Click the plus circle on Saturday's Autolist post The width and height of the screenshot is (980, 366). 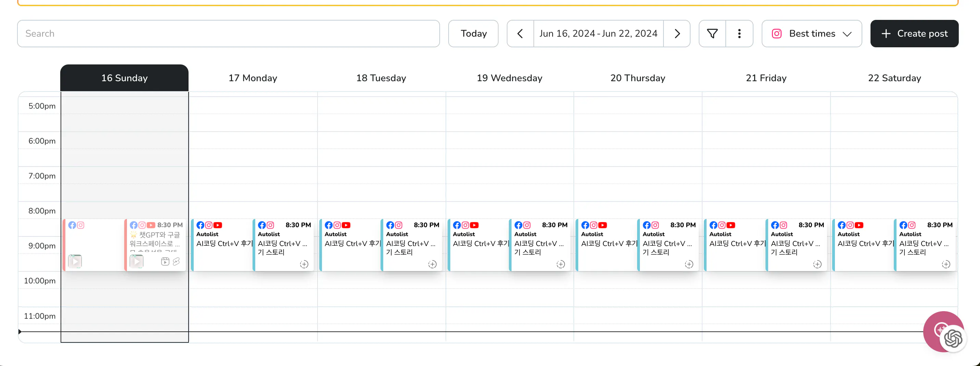tap(946, 264)
